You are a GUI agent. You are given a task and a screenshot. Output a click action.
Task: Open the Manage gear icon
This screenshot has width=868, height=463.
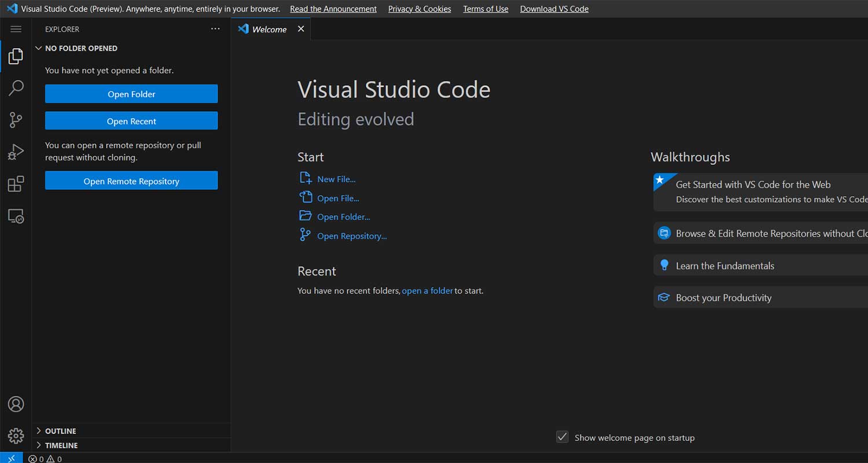(x=16, y=435)
